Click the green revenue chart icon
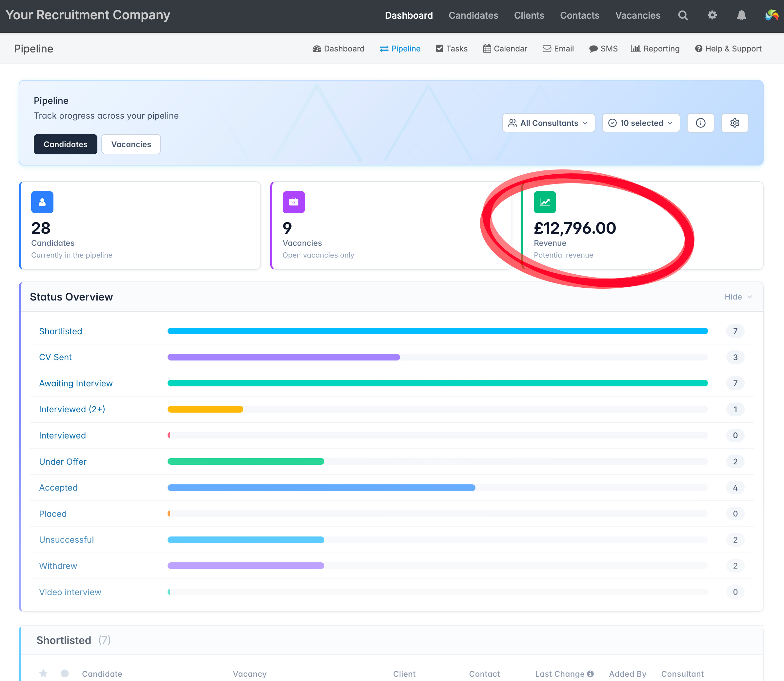The image size is (784, 681). coord(545,202)
